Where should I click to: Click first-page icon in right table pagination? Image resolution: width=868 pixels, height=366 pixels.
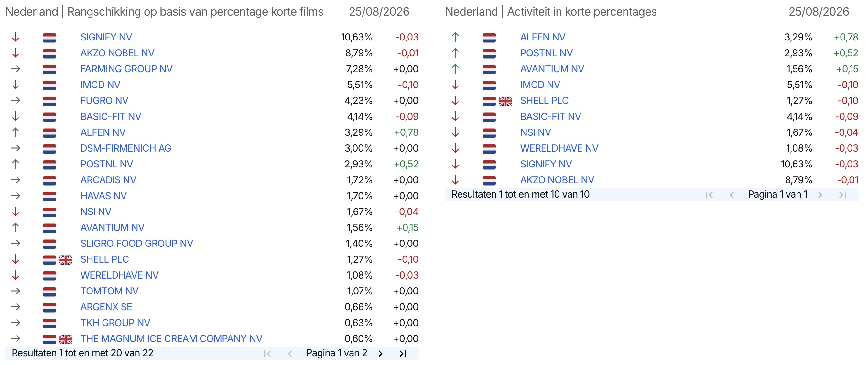tap(709, 195)
